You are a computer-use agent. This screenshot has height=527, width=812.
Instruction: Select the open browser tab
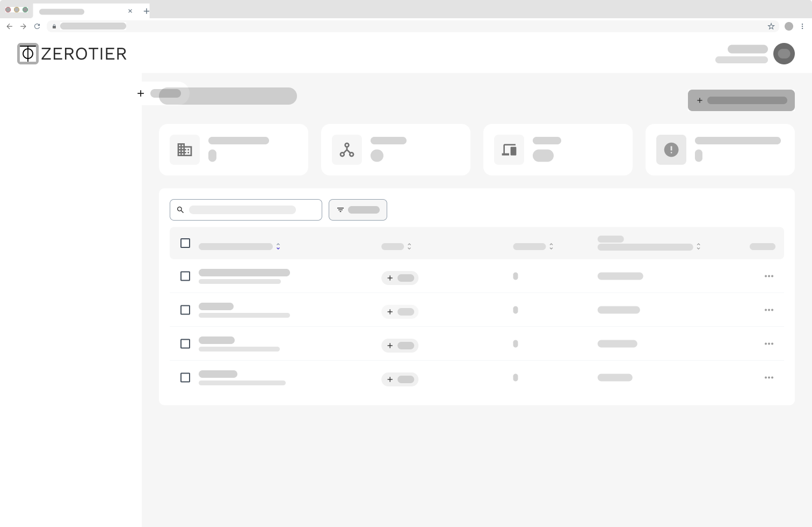tap(83, 11)
